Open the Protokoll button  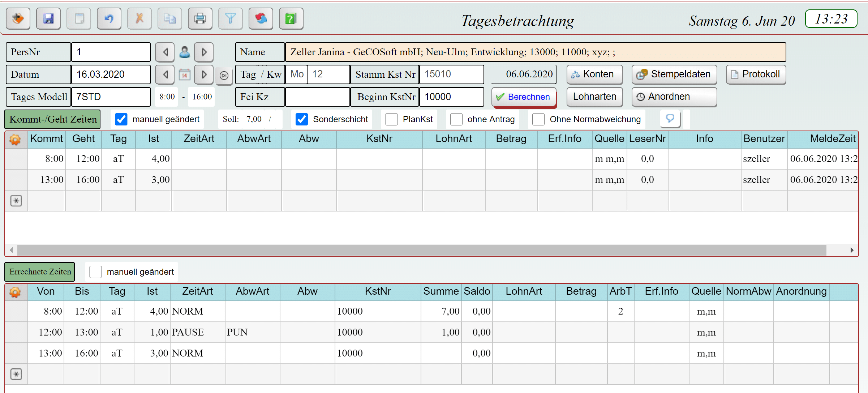[x=756, y=74]
